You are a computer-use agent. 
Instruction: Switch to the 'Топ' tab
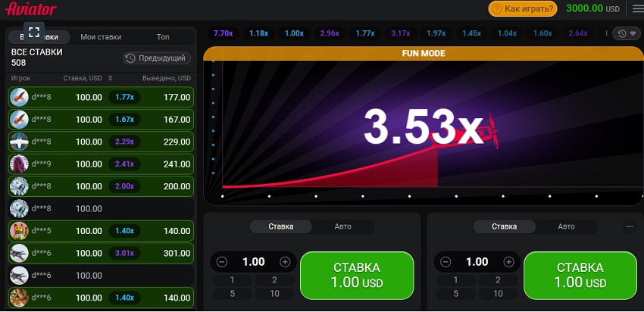163,37
